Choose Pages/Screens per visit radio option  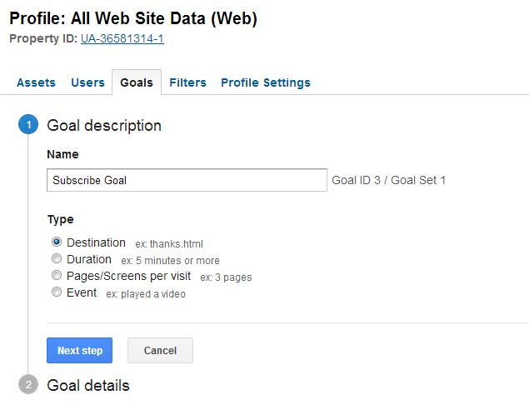(x=57, y=275)
